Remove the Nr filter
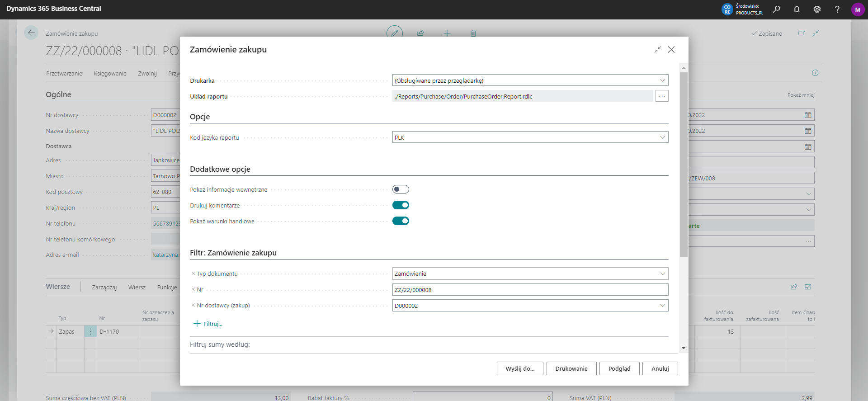868x401 pixels. tap(193, 289)
